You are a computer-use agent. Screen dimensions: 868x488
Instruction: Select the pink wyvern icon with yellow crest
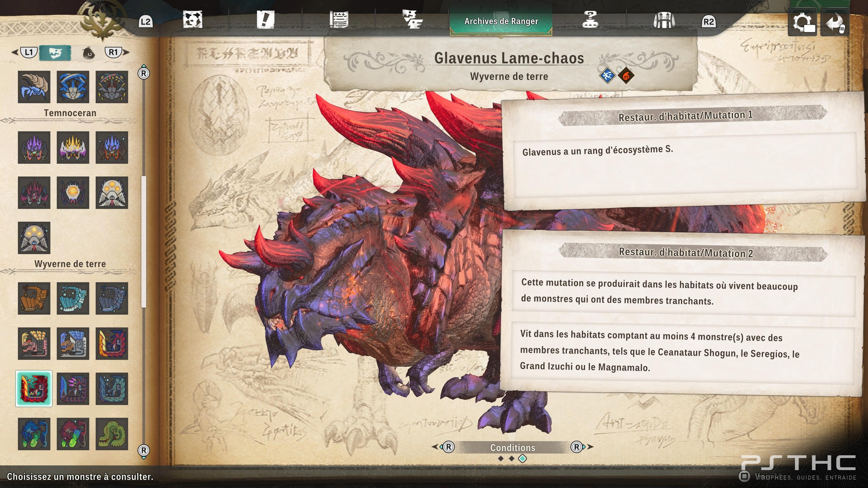tap(34, 343)
